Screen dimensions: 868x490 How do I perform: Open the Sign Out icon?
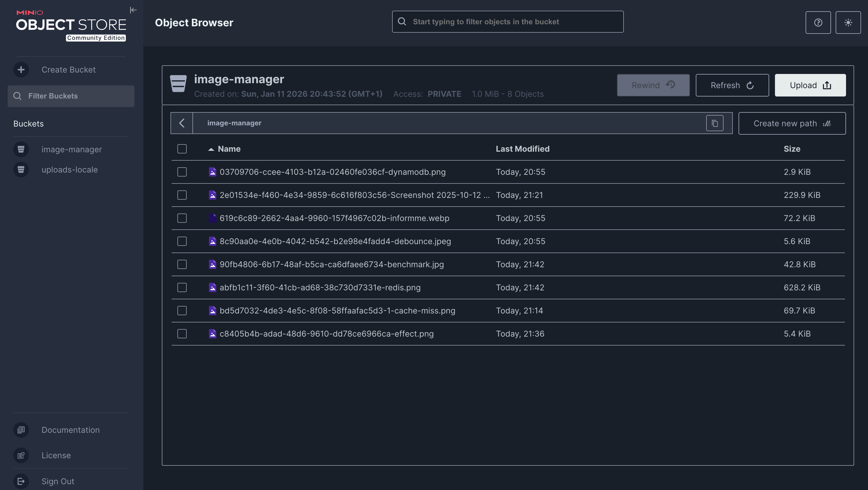(21, 481)
